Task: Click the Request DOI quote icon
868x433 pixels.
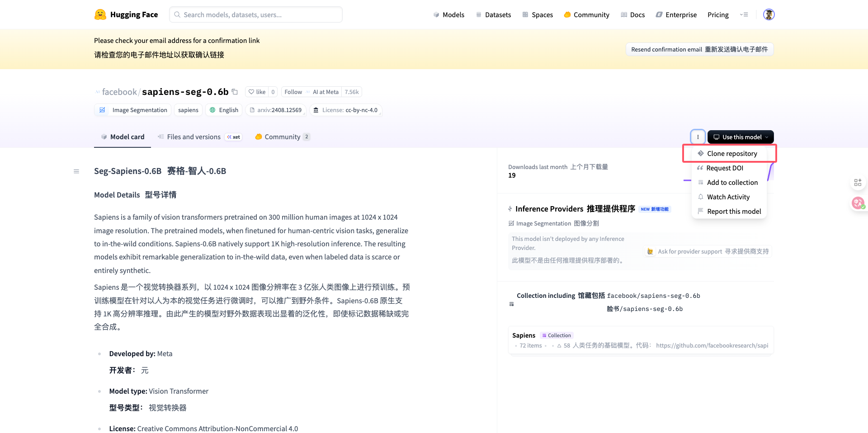Action: 700,168
